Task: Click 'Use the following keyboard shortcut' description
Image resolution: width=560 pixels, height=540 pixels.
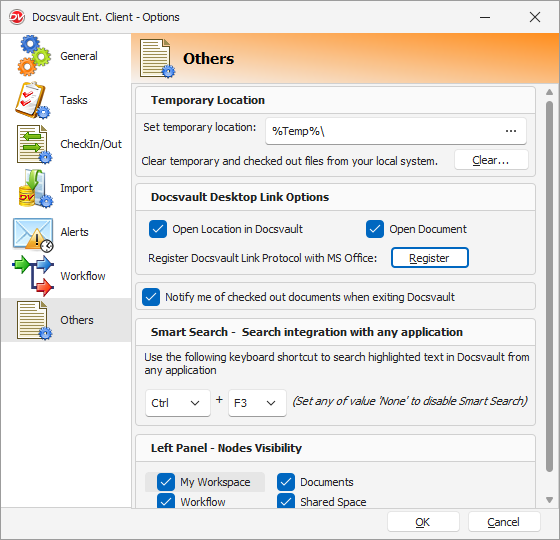Action: 337,364
